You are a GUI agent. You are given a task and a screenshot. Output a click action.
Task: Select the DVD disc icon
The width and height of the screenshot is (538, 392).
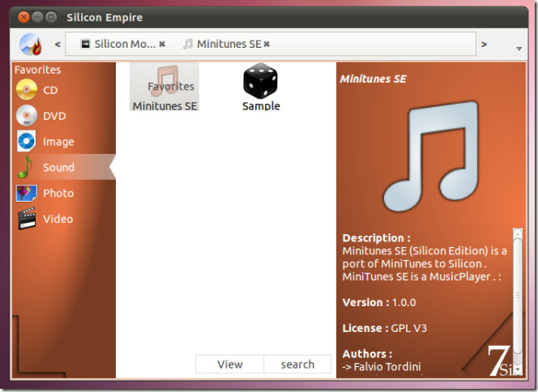(x=27, y=115)
